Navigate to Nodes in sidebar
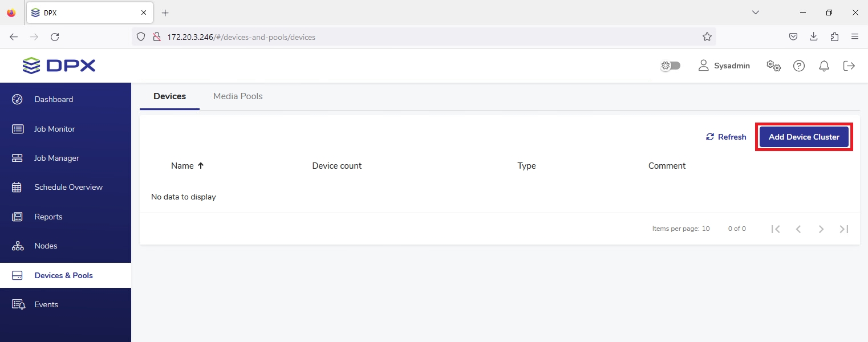 [x=46, y=246]
